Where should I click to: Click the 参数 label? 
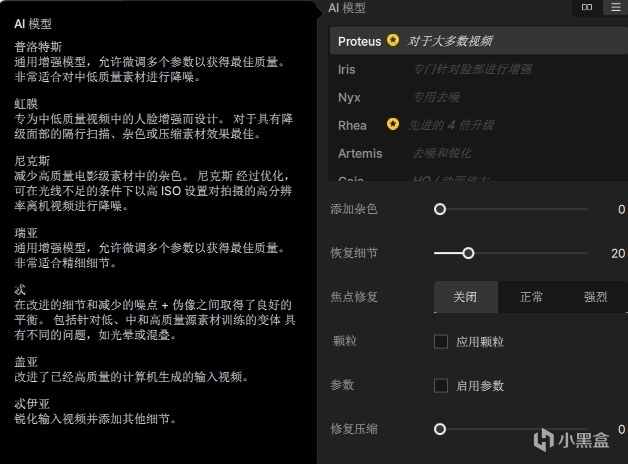click(342, 385)
